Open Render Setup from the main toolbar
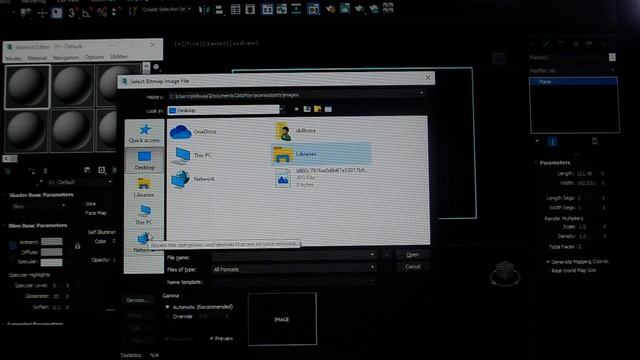 [330, 9]
